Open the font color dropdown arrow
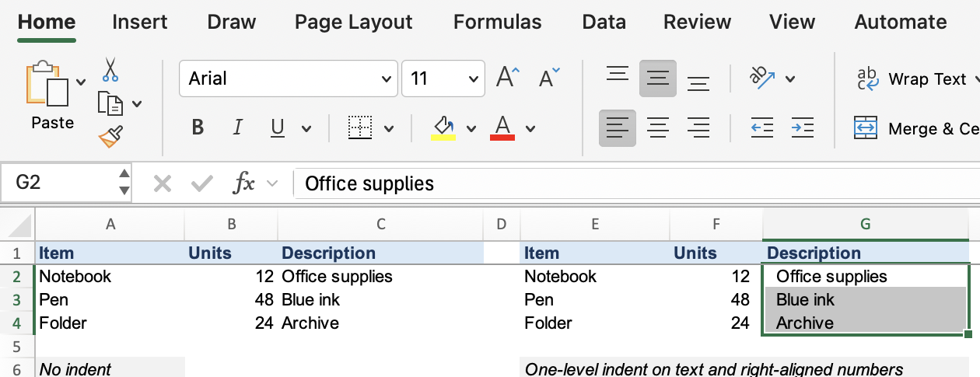 click(530, 129)
